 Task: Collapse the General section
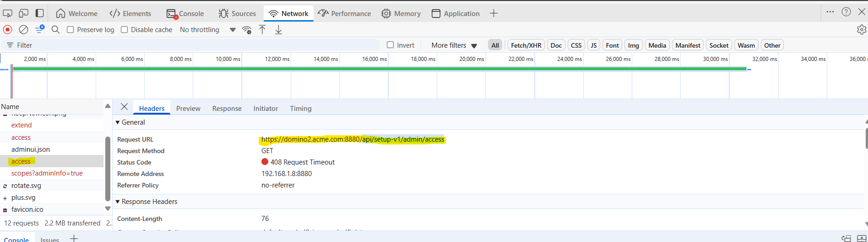(118, 122)
